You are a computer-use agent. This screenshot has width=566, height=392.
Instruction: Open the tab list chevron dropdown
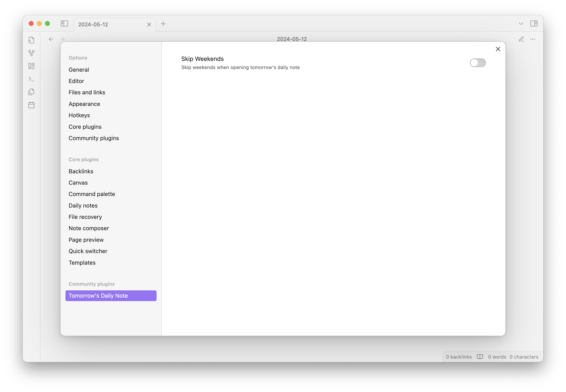click(521, 23)
